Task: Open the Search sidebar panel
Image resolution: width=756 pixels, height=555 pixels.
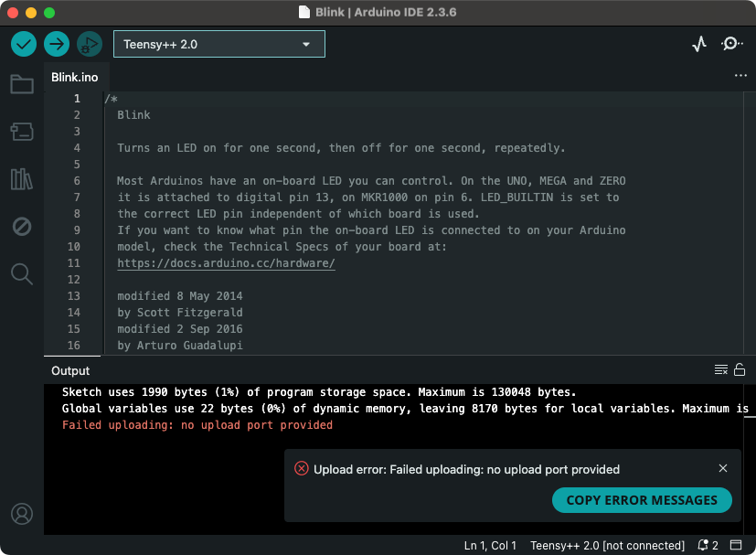Action: click(22, 273)
